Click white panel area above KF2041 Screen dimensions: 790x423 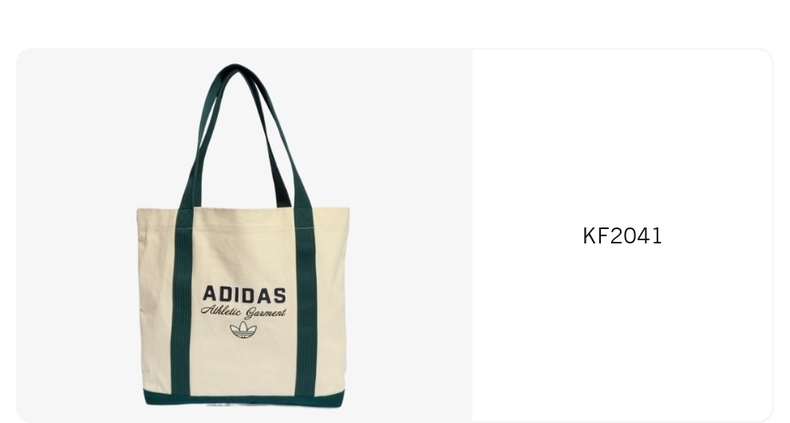pyautogui.click(x=622, y=136)
